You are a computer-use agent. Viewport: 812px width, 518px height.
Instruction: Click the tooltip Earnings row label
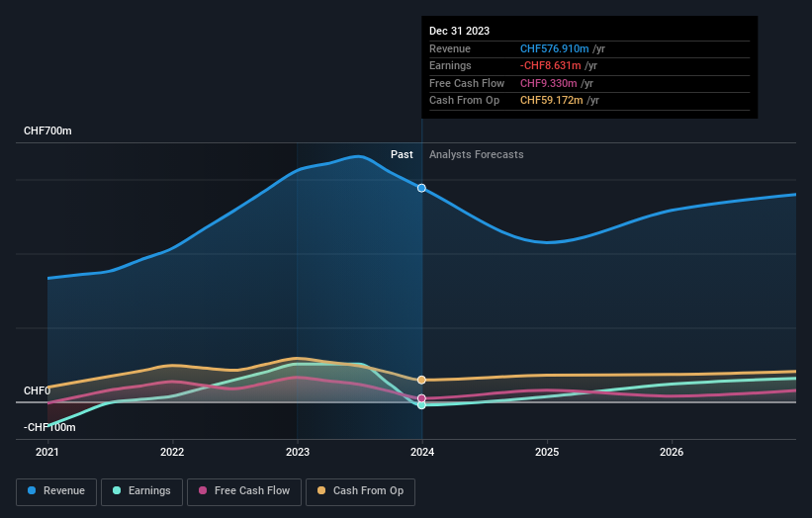pyautogui.click(x=451, y=65)
